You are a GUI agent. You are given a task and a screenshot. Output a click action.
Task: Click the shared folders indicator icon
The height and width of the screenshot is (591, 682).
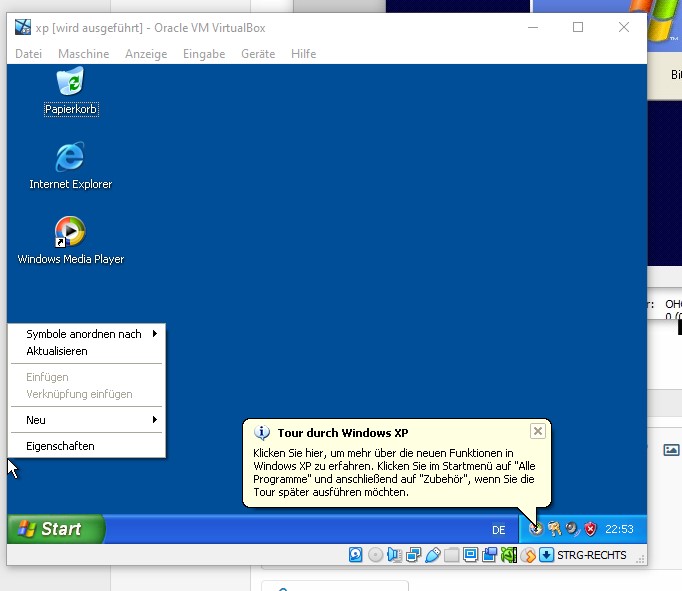coord(451,555)
